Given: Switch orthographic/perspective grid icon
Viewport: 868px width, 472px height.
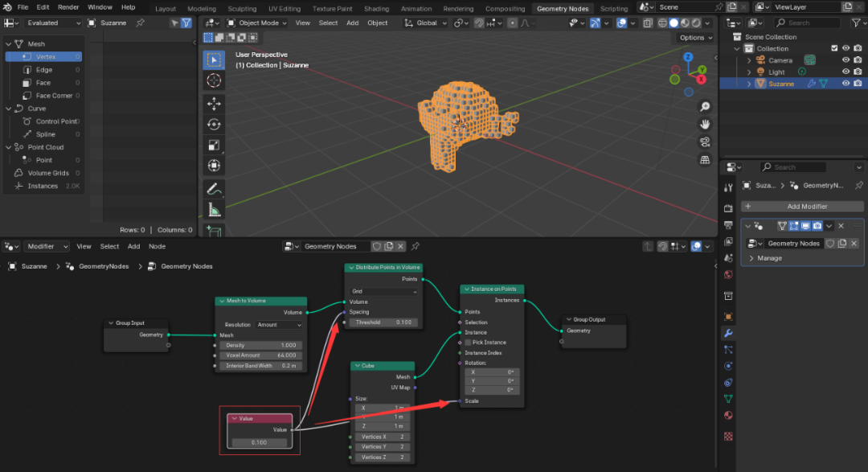Looking at the screenshot, I should tap(705, 159).
